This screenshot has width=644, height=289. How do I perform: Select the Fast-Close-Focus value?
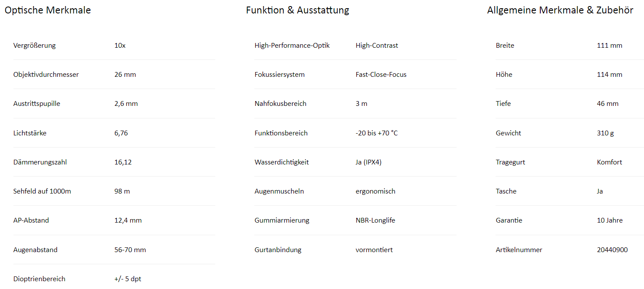click(x=381, y=75)
